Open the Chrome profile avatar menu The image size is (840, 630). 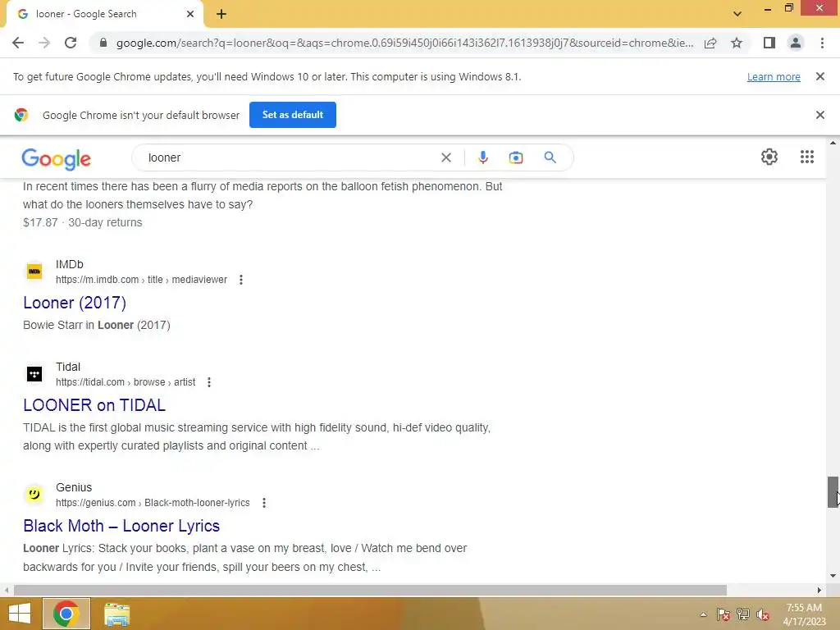(796, 43)
